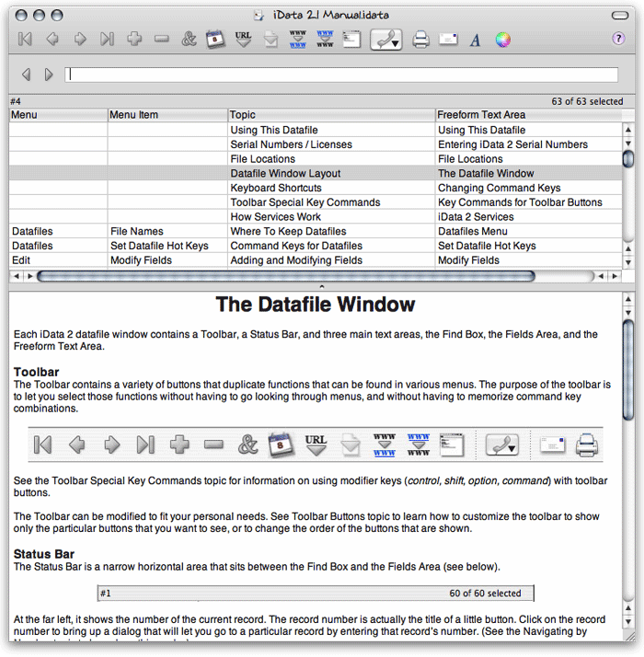
Task: Open help with the question mark icon
Action: click(x=618, y=39)
